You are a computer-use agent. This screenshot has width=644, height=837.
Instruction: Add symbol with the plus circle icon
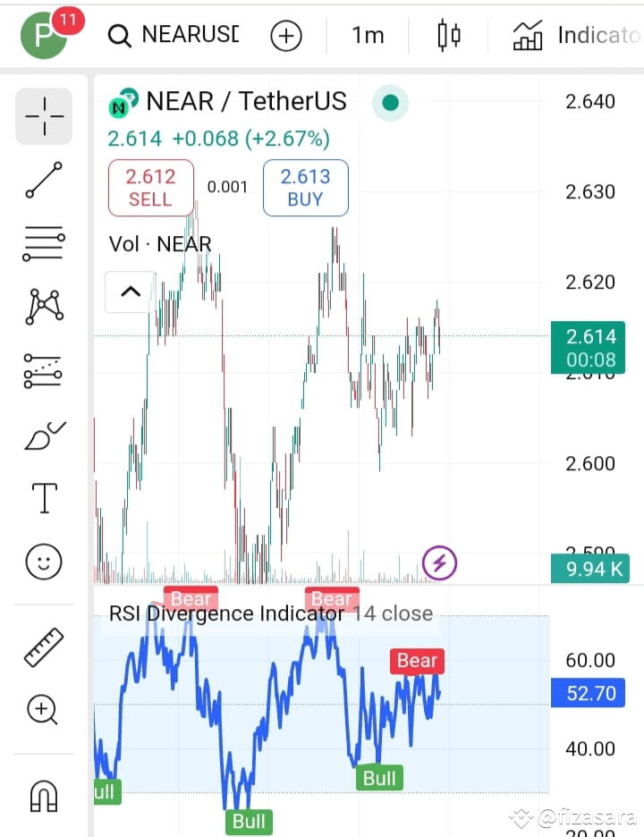[x=286, y=36]
